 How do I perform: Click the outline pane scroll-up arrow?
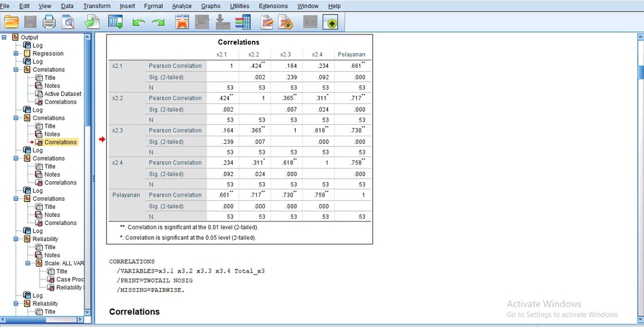[87, 37]
